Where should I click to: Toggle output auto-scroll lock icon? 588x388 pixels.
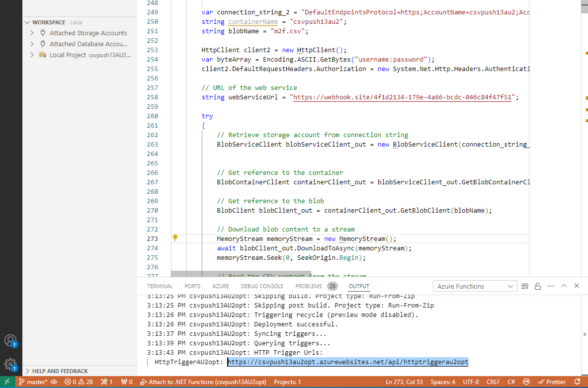[x=537, y=286]
